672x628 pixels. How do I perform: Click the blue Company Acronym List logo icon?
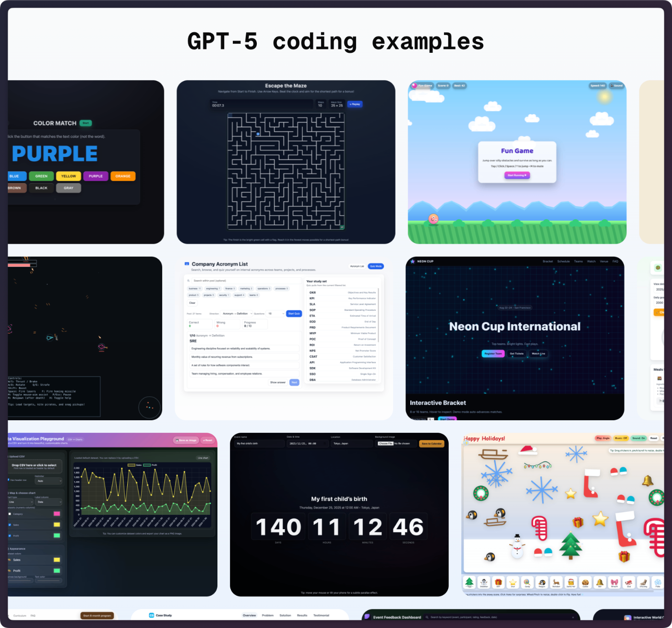click(x=187, y=264)
